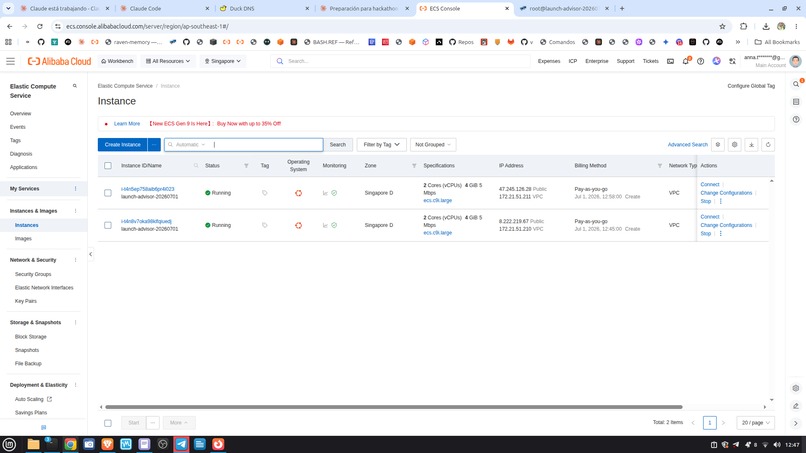
Task: Open Advanced Search link
Action: [687, 144]
